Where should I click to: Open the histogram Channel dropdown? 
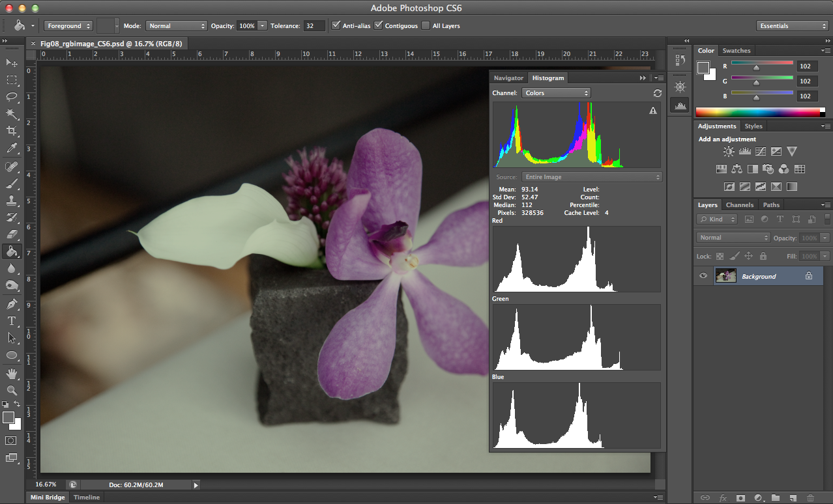[556, 93]
